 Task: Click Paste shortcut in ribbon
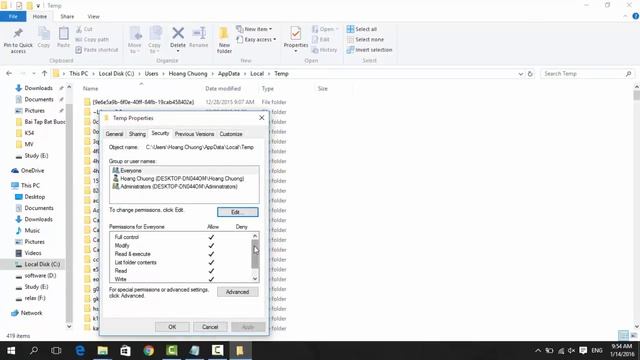[97, 50]
